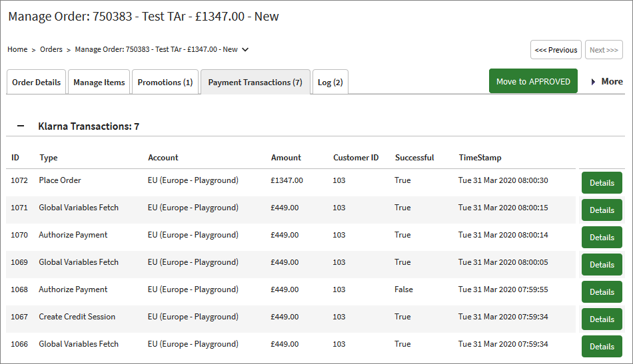The image size is (633, 364).
Task: Open the Log (2) tab
Action: tap(330, 83)
